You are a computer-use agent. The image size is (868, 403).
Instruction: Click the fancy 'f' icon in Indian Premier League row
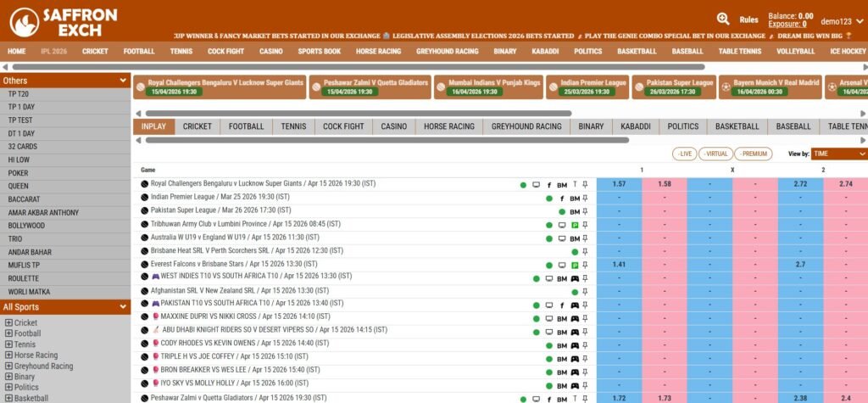(561, 198)
